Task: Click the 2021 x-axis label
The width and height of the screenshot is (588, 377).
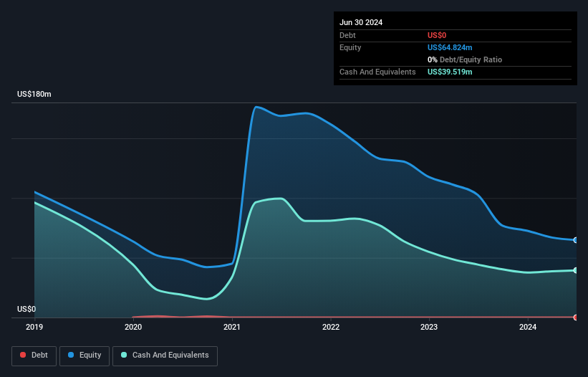Action: click(232, 327)
